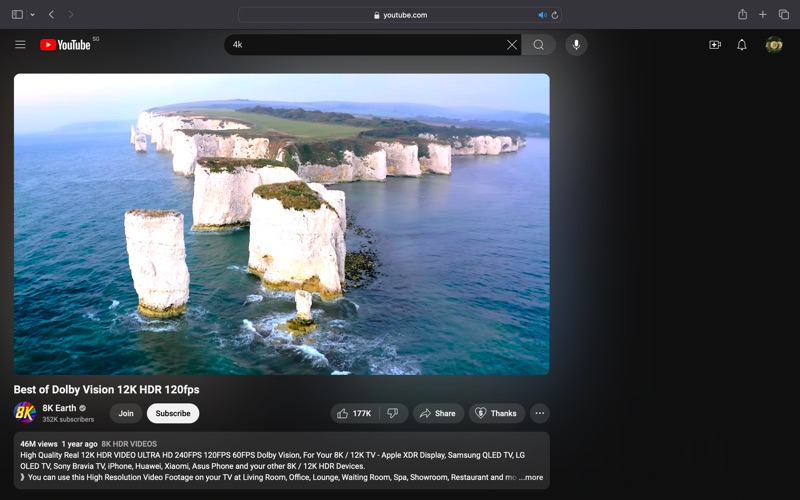Image resolution: width=800 pixels, height=500 pixels.
Task: Clear the search box with the X icon
Action: coord(512,45)
